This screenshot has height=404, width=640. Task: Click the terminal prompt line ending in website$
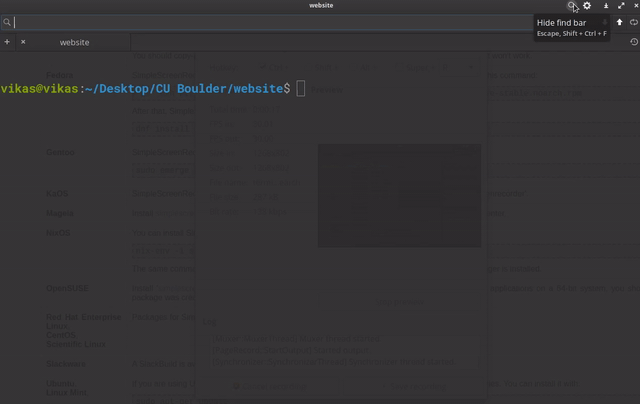(146, 89)
